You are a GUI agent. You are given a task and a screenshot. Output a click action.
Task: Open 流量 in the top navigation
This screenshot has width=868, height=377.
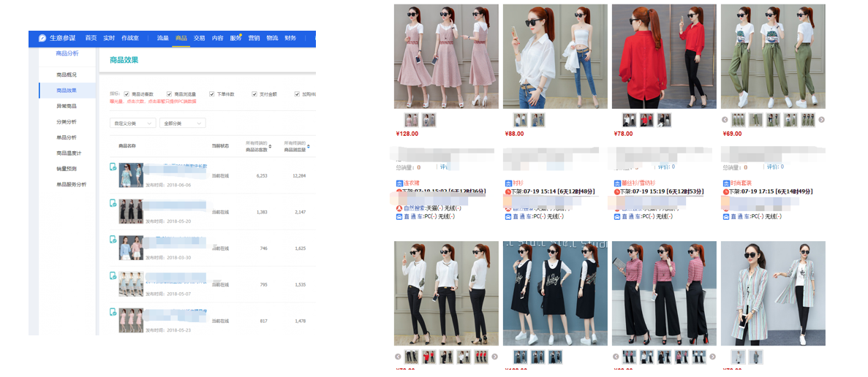point(162,38)
